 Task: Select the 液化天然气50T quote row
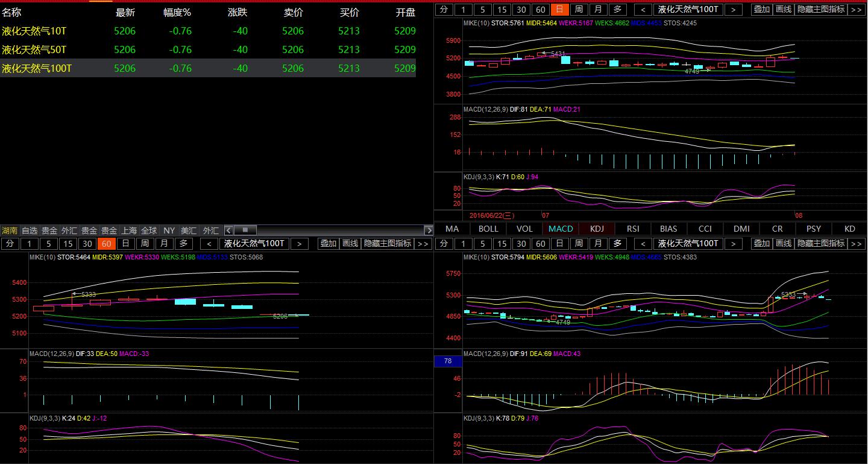tap(34, 49)
